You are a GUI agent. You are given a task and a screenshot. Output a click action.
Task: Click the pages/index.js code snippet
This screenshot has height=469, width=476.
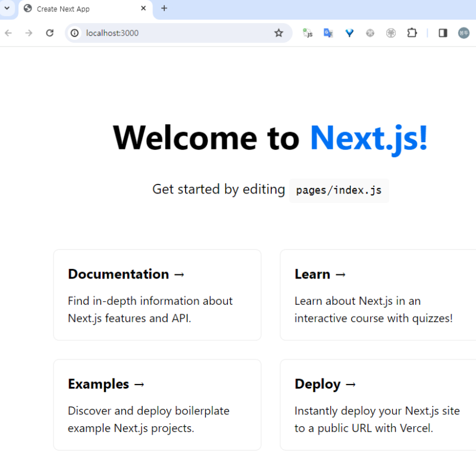point(339,190)
